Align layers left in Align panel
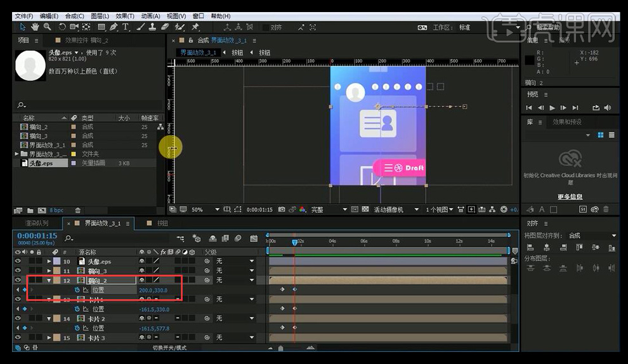The image size is (628, 364). coord(530,247)
